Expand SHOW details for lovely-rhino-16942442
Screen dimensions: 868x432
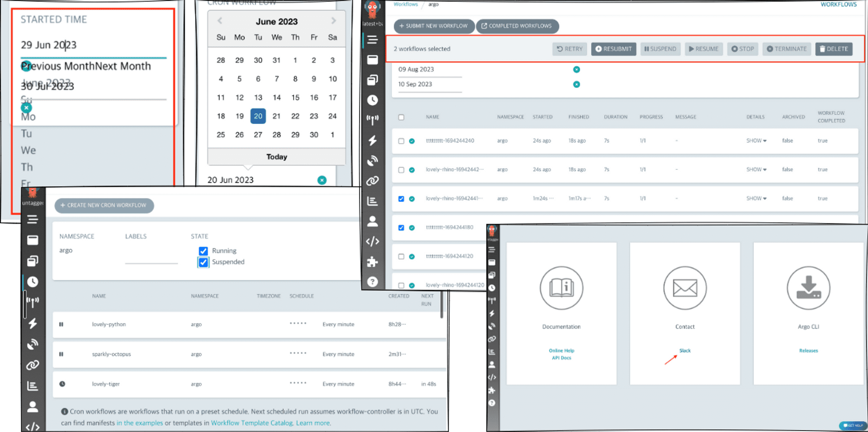click(x=756, y=169)
